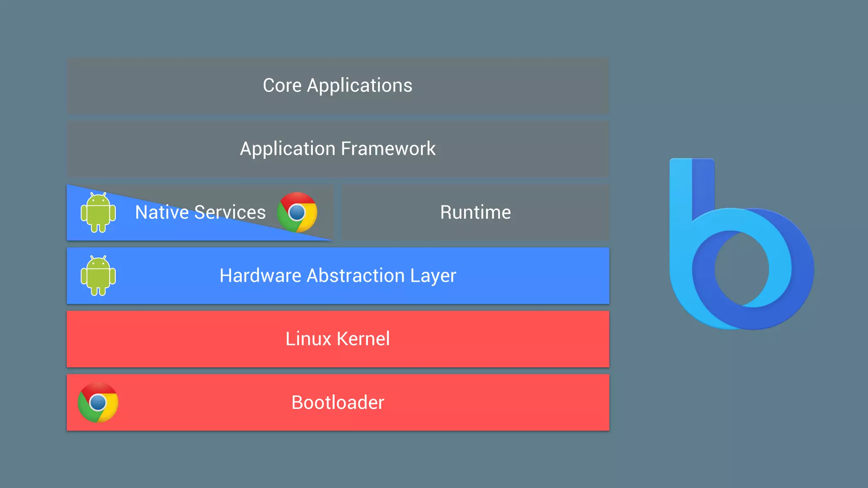Select the gray Runtime block
The height and width of the screenshot is (488, 868).
[x=476, y=212]
